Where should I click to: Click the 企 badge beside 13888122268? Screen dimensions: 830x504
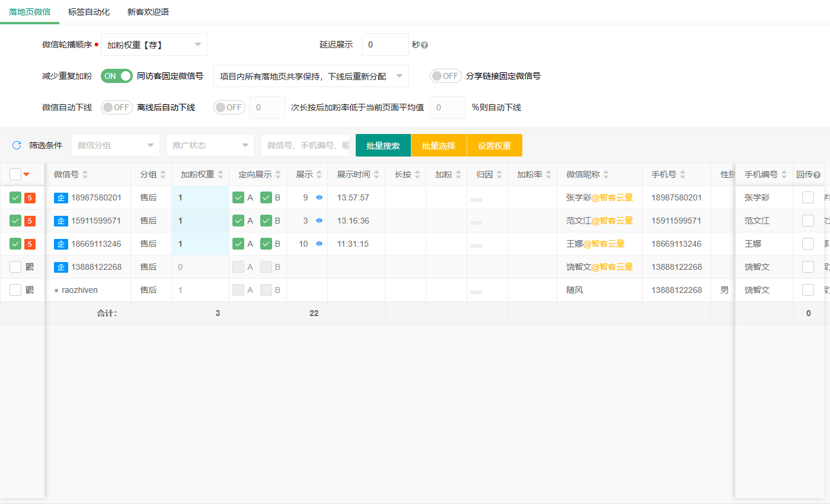(x=61, y=267)
